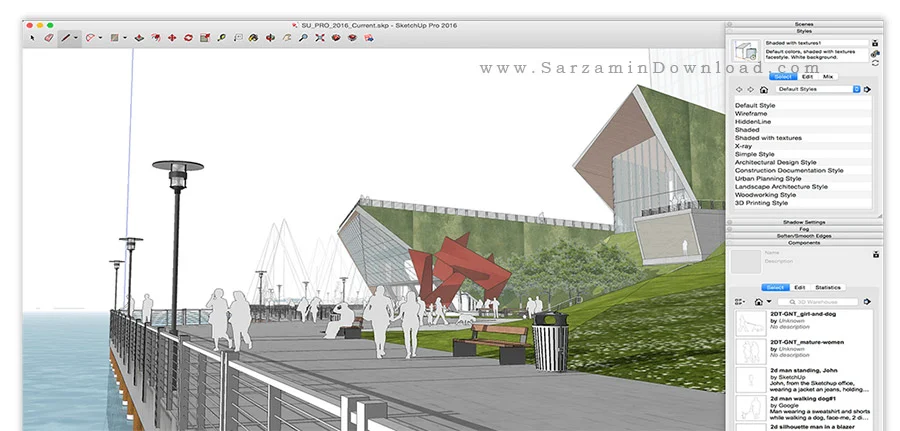Image resolution: width=900 pixels, height=431 pixels.
Task: Select the 2DT-GNT_girl-and-dog component thumbnail
Action: 751,324
